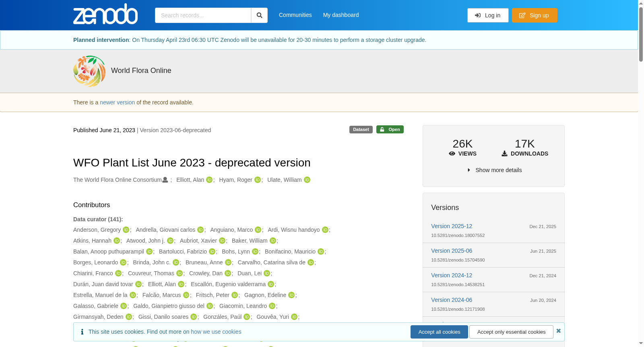Open ORCID icon for Bohs, Lynn
This screenshot has width=644, height=347.
pyautogui.click(x=255, y=251)
